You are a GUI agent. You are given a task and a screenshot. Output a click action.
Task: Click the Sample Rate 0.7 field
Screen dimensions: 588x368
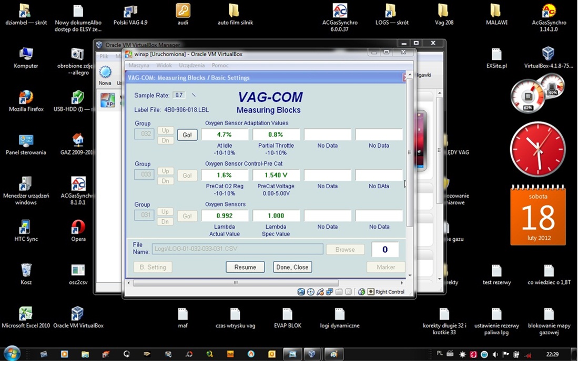[179, 95]
